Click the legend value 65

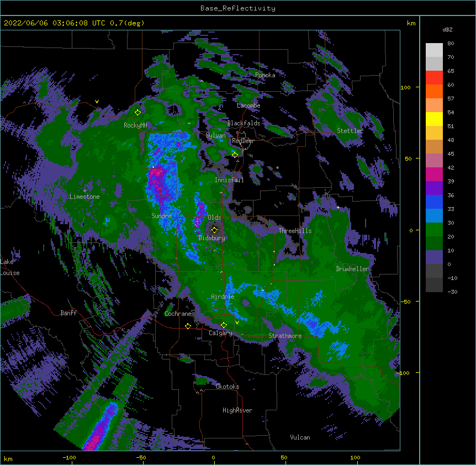click(x=451, y=71)
